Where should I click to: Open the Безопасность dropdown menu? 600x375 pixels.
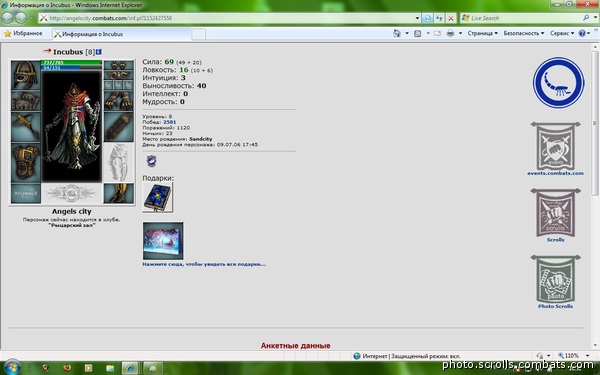[x=523, y=33]
